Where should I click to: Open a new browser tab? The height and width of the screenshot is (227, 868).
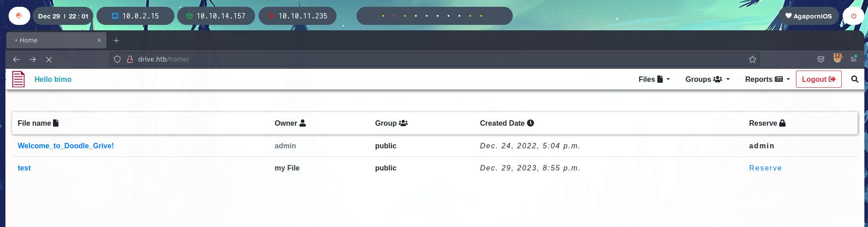point(116,41)
